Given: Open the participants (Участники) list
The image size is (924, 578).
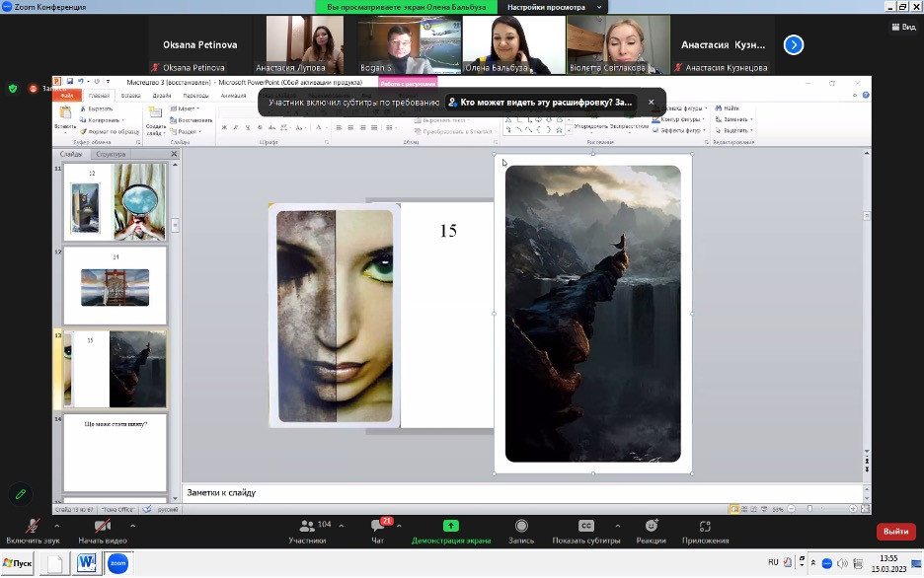Looking at the screenshot, I should click(x=307, y=527).
